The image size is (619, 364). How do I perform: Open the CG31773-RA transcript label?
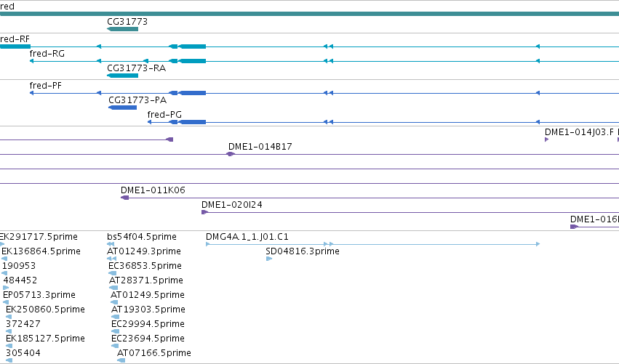(x=136, y=68)
